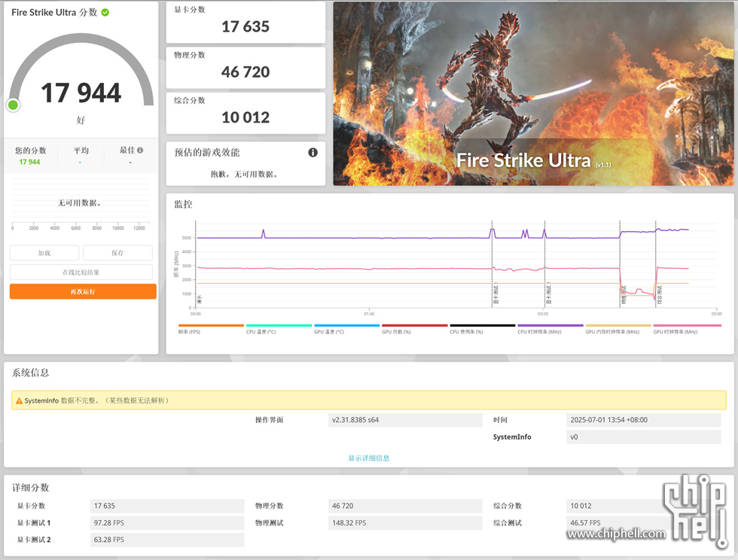Click 10 012 in the 详细分数 table

(x=643, y=506)
